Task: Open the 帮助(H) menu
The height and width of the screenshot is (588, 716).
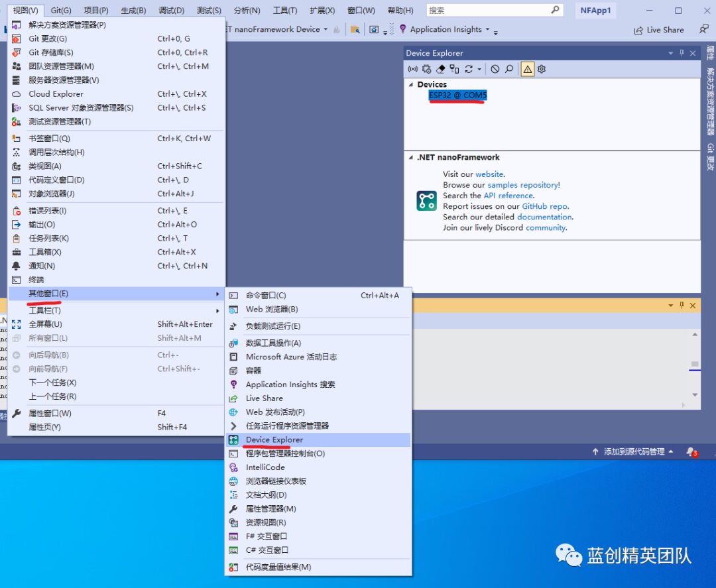Action: pyautogui.click(x=400, y=10)
